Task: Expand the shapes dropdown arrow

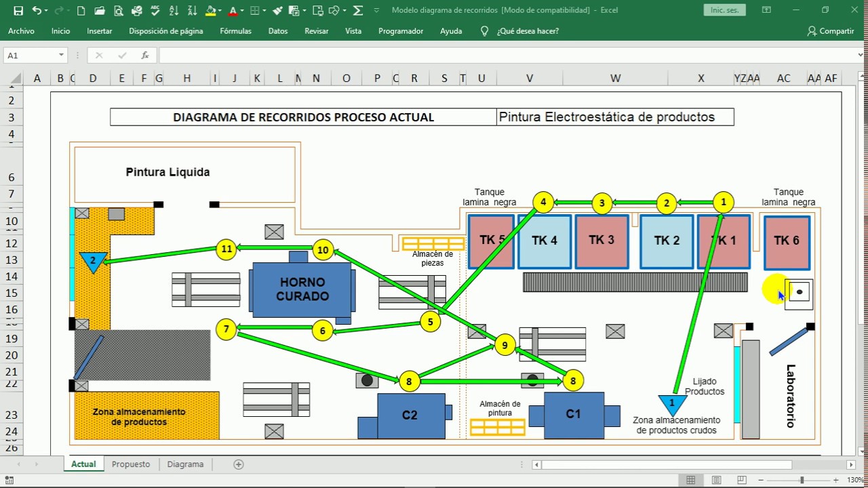Action: (344, 10)
